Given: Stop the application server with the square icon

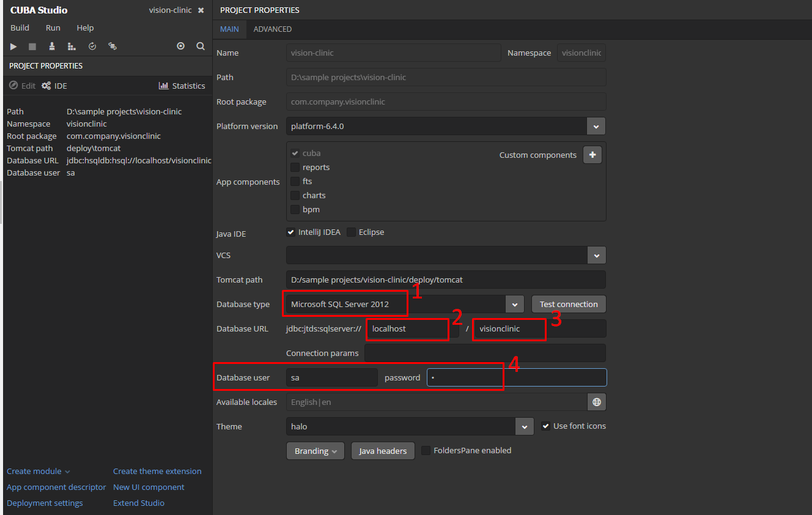Looking at the screenshot, I should (32, 46).
